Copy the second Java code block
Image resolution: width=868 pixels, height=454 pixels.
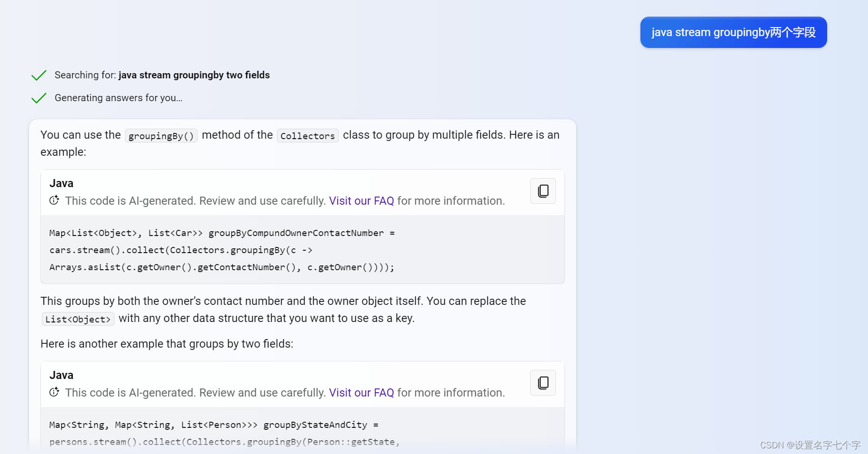pos(543,383)
